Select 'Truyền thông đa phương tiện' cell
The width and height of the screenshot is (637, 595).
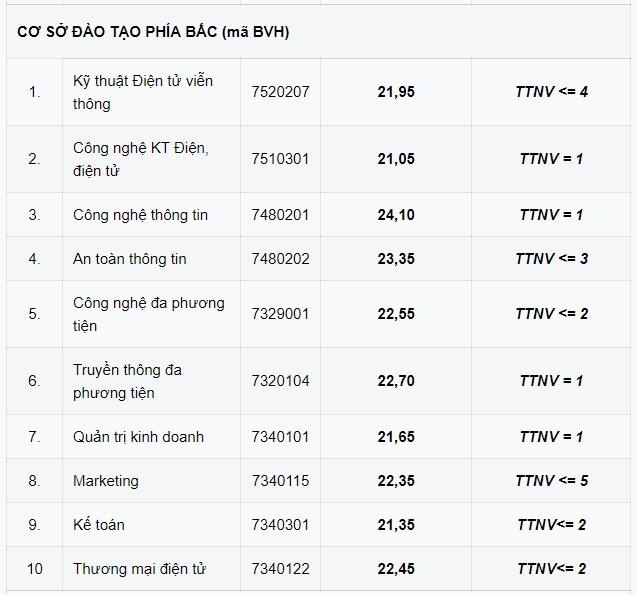127,381
